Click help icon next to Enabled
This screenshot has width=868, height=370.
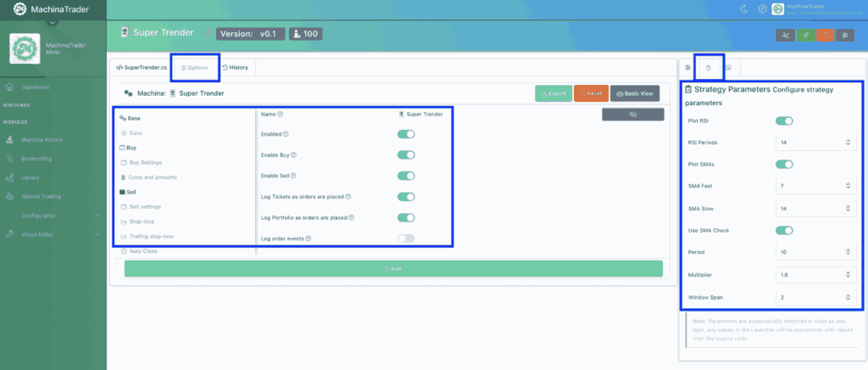point(287,134)
